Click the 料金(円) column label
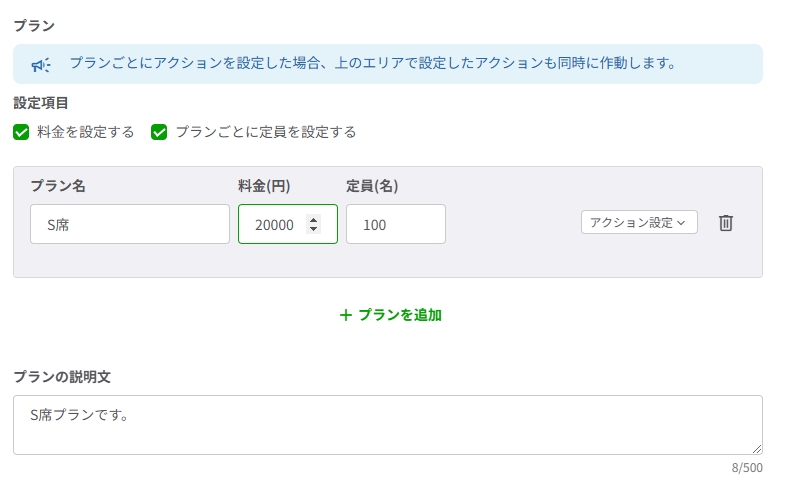Viewport: 786px width, 485px height. (264, 186)
